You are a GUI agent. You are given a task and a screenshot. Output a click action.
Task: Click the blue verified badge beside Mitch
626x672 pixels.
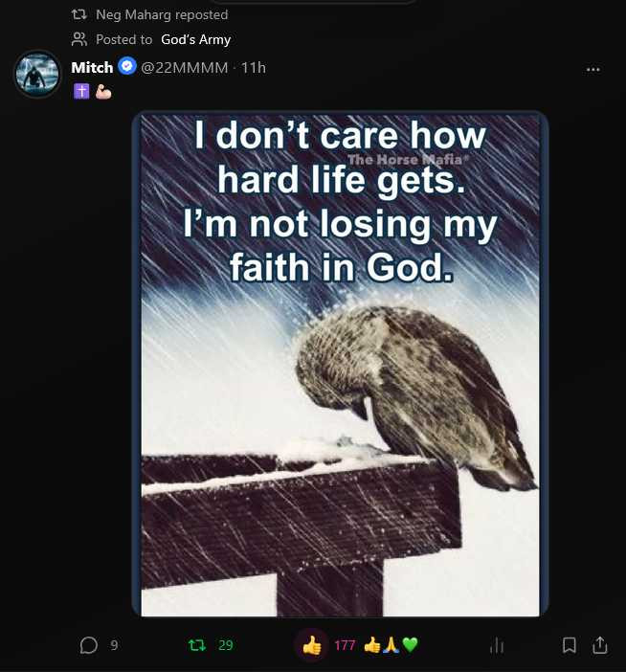127,66
